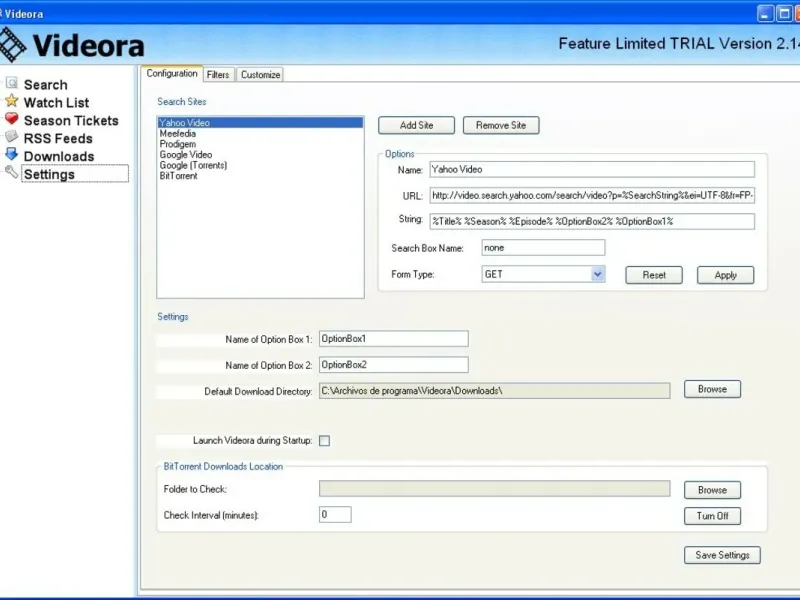Select Meefedia in Search Sites list
This screenshot has width=800, height=600.
click(260, 133)
